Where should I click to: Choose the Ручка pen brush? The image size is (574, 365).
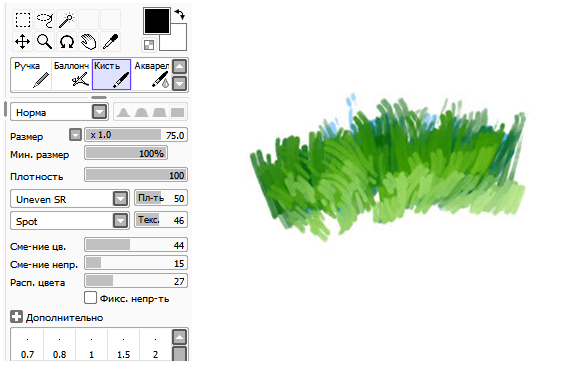31,75
